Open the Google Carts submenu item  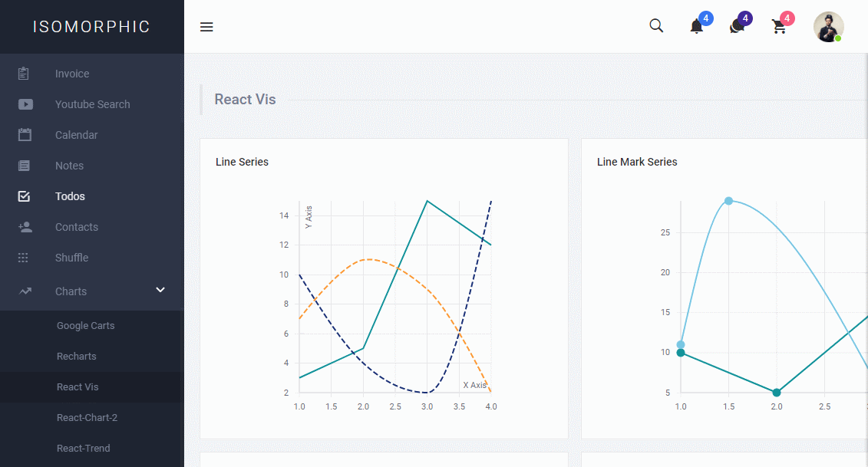(85, 325)
